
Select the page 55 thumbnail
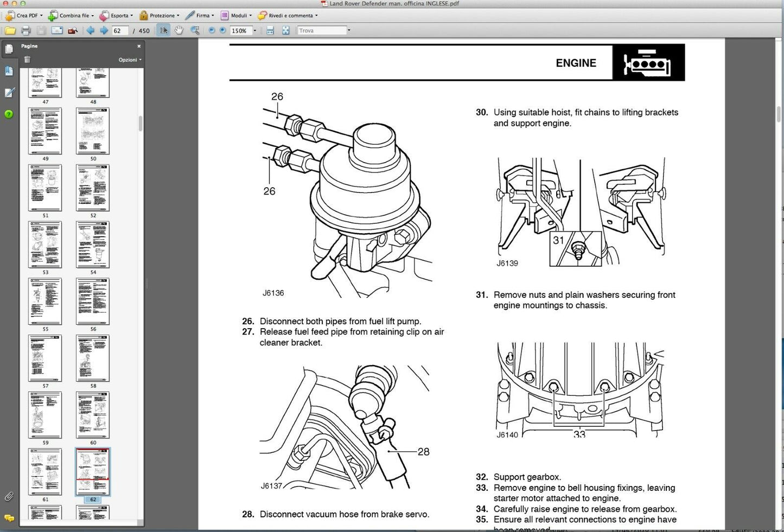[x=45, y=302]
